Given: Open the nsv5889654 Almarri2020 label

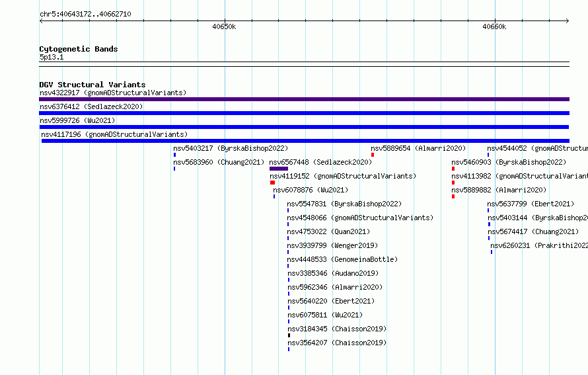Looking at the screenshot, I should pos(418,148).
